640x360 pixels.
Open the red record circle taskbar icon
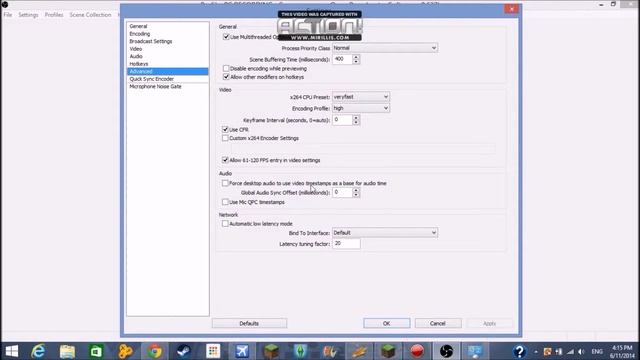tap(417, 351)
